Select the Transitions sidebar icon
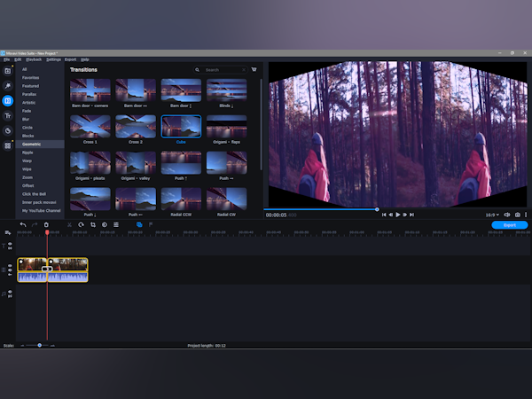Viewport: 532px width, 399px height. (x=7, y=101)
